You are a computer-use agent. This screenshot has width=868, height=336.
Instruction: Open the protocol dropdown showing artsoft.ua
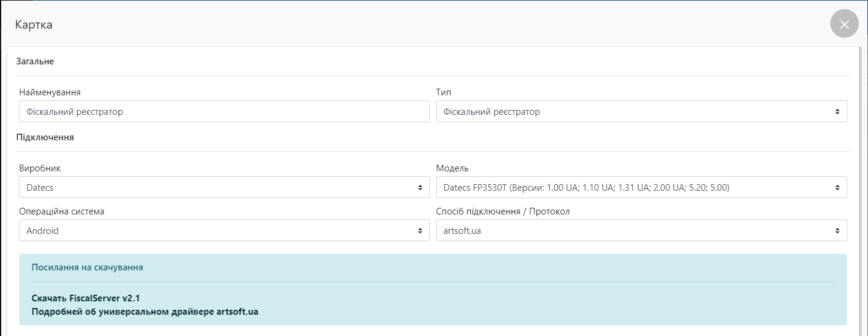(641, 231)
